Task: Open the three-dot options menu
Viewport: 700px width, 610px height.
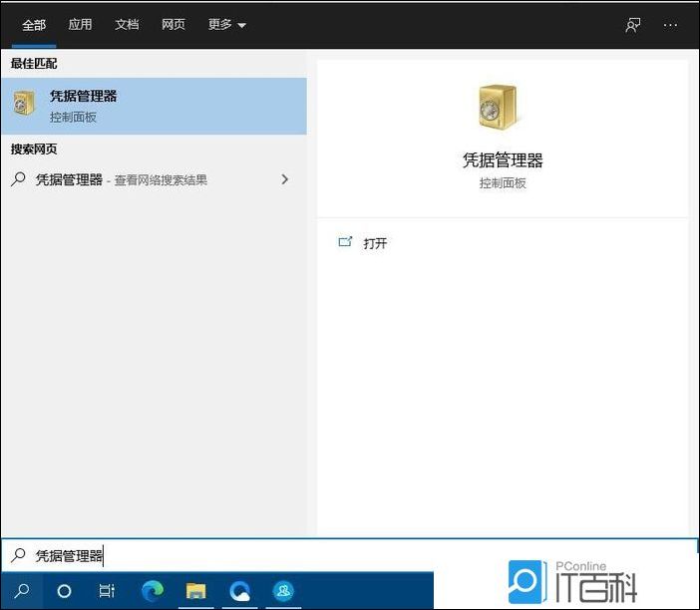Action: [670, 26]
